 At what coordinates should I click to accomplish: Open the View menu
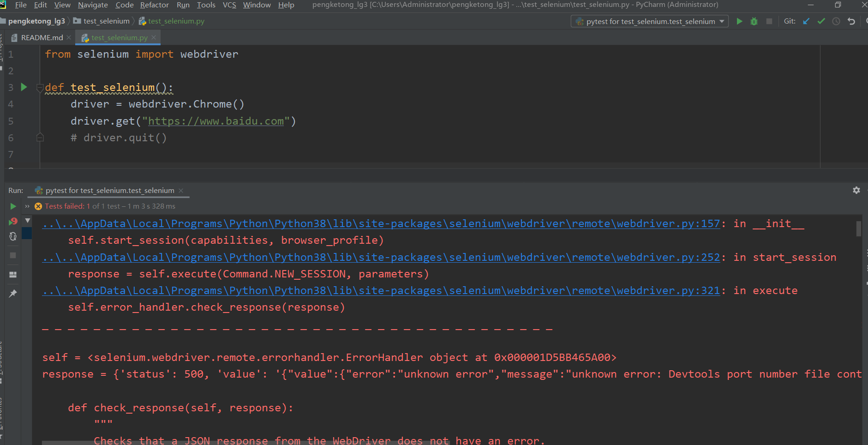[62, 5]
